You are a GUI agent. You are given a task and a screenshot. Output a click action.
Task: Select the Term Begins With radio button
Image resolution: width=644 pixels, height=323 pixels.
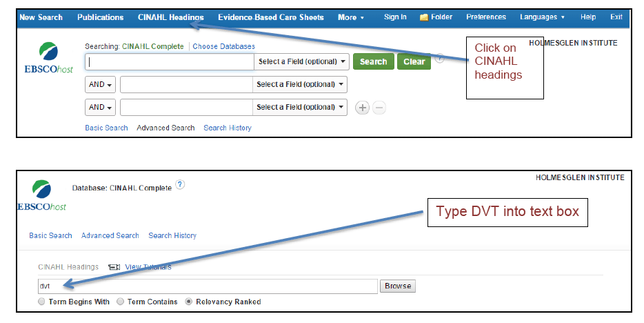tap(41, 302)
